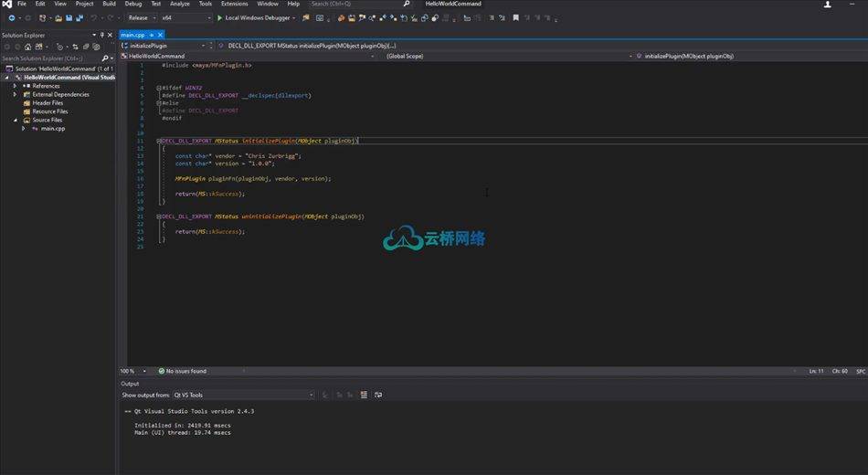Click the Undo toolbar icon
Viewport: 868px width, 475px height.
(x=93, y=18)
